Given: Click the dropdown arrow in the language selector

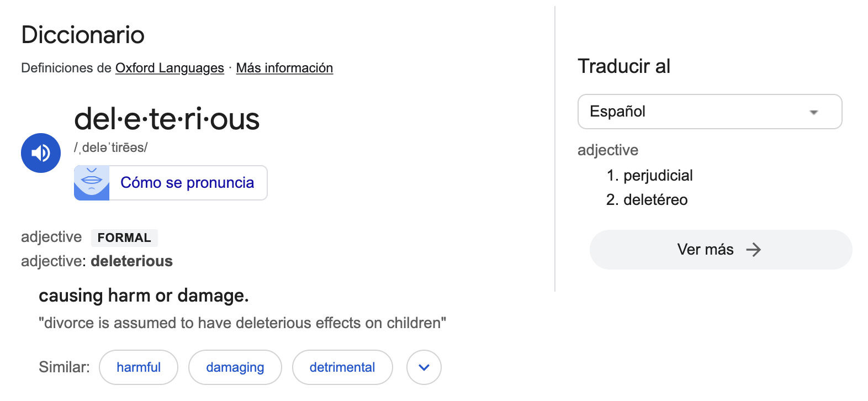Looking at the screenshot, I should (x=813, y=112).
